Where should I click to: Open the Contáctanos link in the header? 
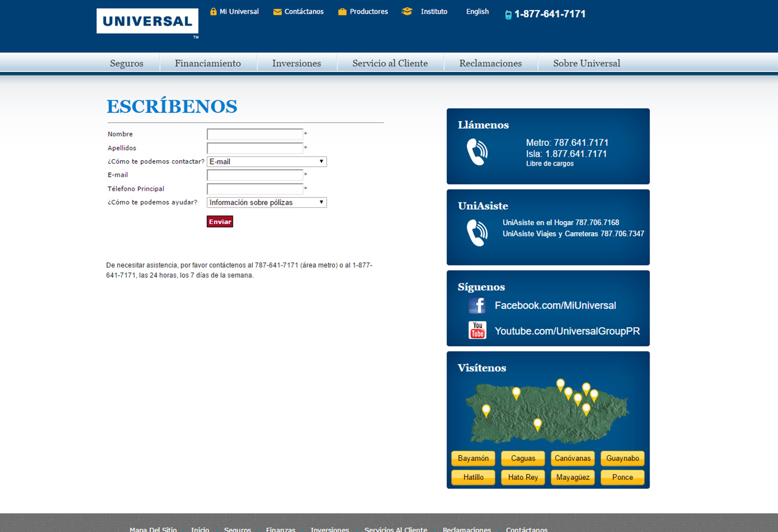point(304,11)
